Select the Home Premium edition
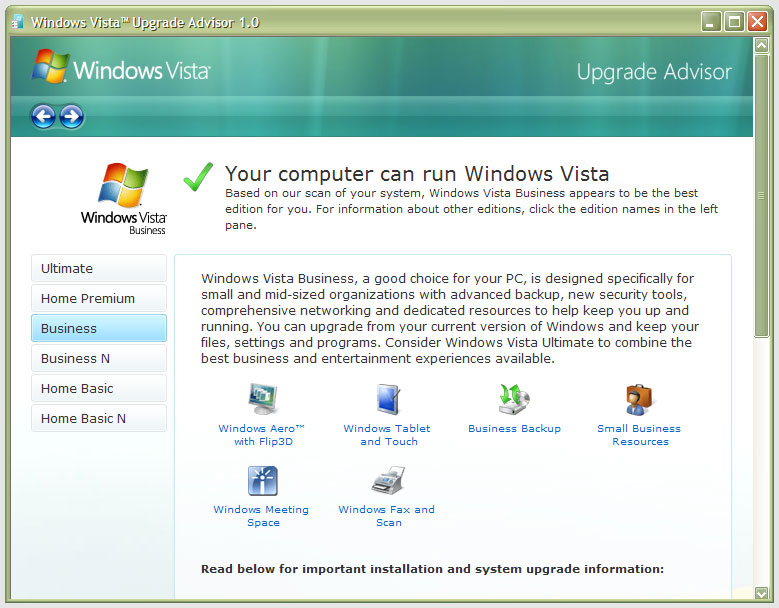779x608 pixels. click(x=99, y=298)
